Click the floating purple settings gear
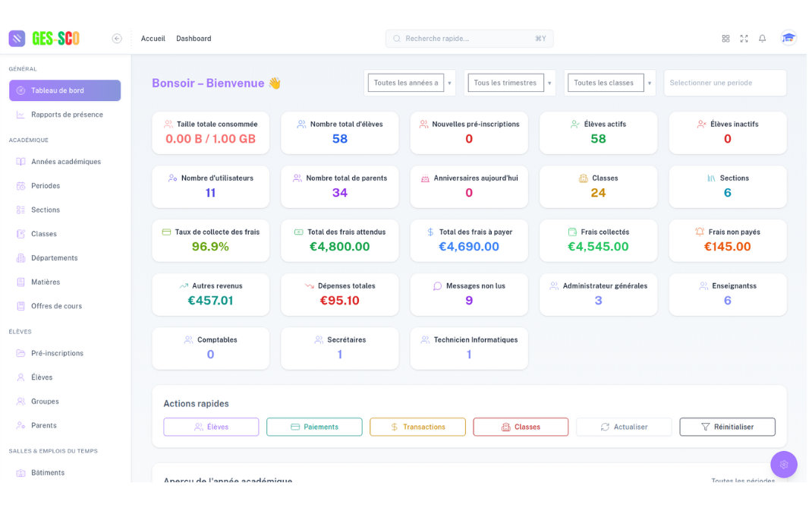 (783, 464)
